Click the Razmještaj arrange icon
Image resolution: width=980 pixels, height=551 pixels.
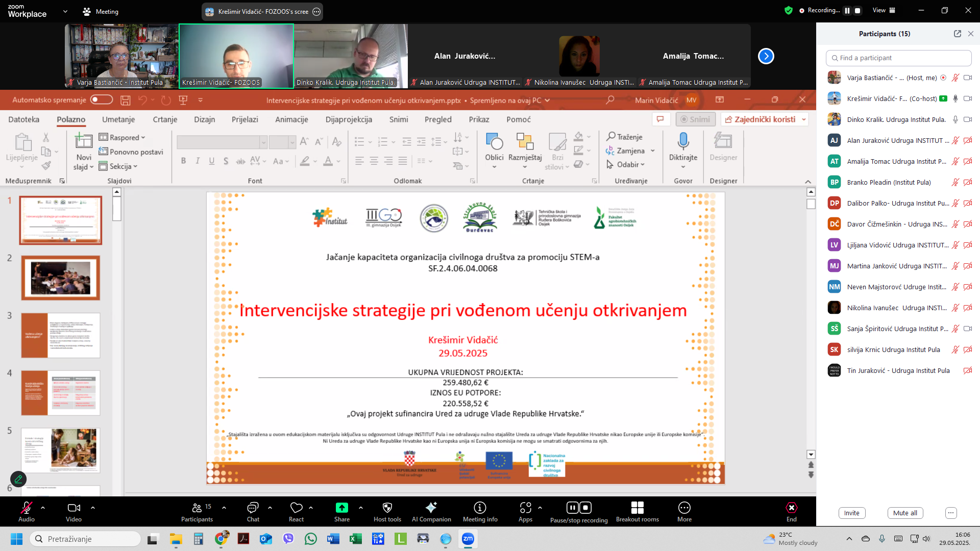pos(525,141)
